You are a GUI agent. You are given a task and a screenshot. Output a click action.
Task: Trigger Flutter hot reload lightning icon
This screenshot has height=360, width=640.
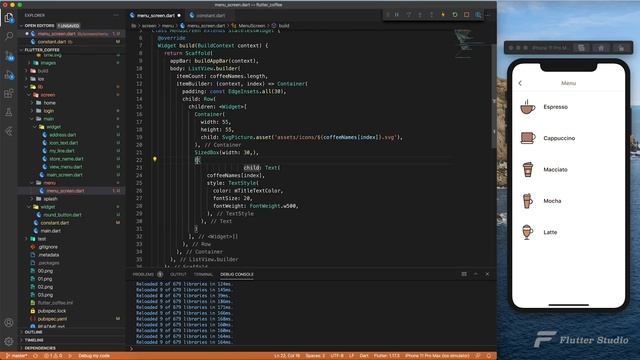[x=443, y=15]
